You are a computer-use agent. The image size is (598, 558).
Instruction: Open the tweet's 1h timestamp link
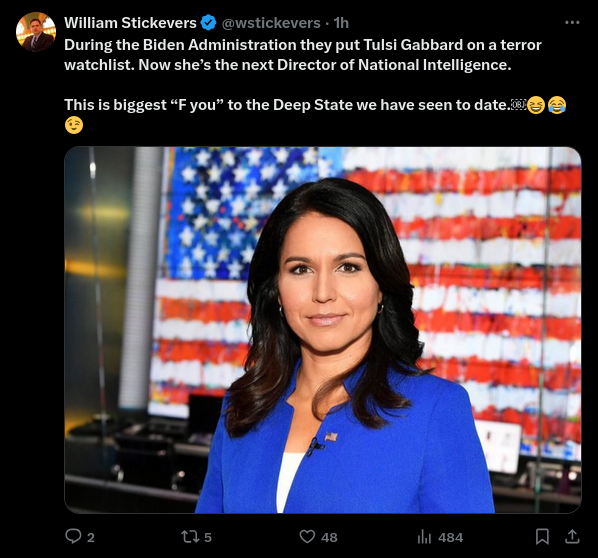coord(341,23)
